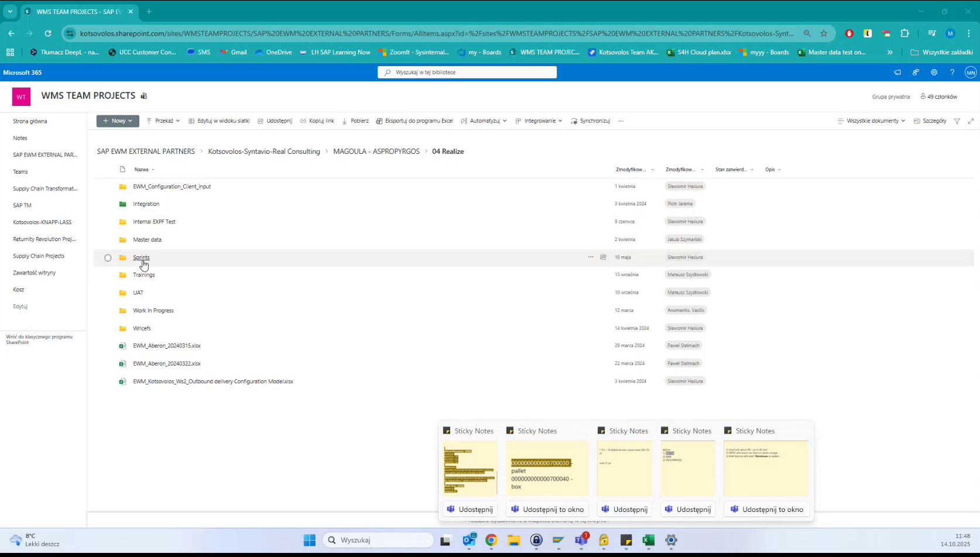Select checkbox next to the Sprints folder
Image resolution: width=980 pixels, height=557 pixels.
108,257
